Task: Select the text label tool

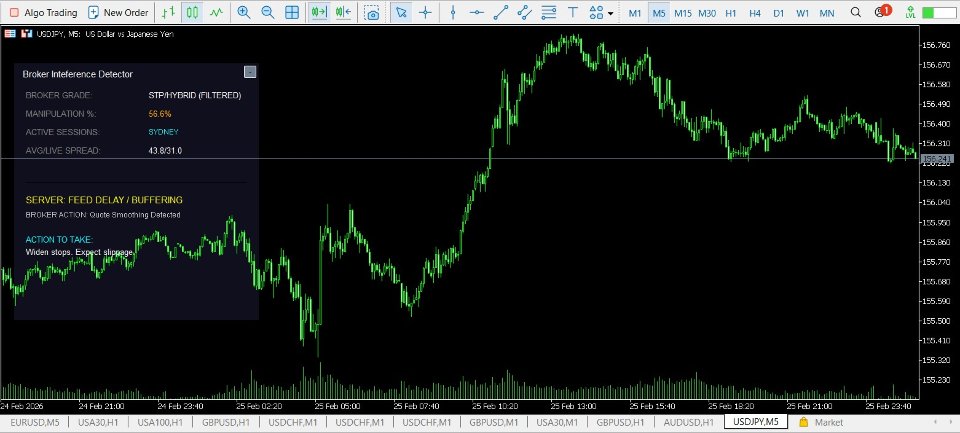Action: [573, 12]
